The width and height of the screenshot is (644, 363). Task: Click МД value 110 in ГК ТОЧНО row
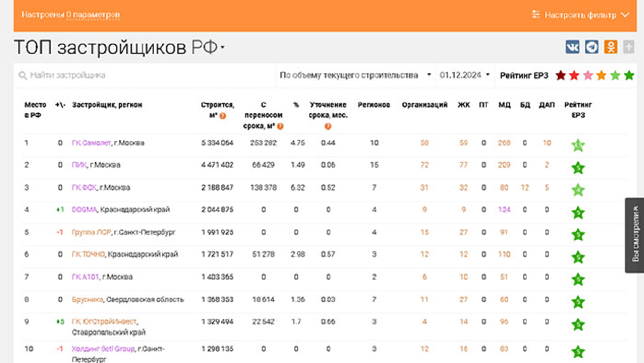pyautogui.click(x=504, y=254)
